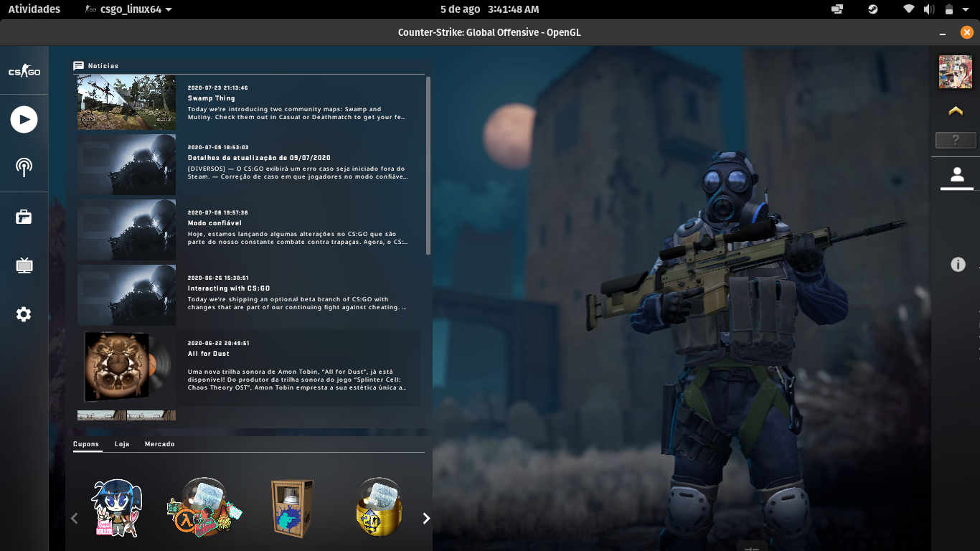Screen dimensions: 980x551
Task: Open the csgo_linux64 app menu
Action: click(x=128, y=9)
